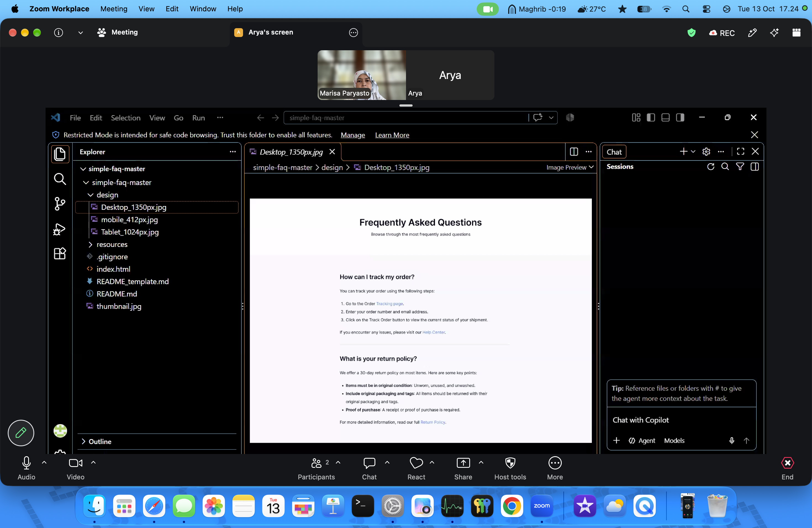Search chat sessions

(725, 167)
